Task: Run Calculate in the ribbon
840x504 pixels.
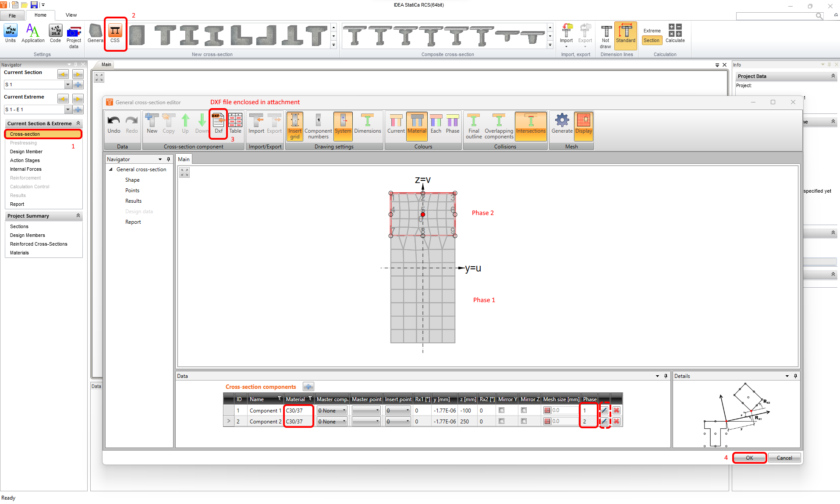Action: point(675,34)
